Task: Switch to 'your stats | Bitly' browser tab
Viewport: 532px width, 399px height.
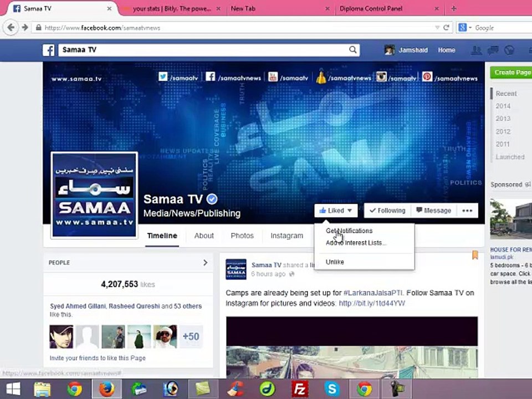Action: [171, 8]
